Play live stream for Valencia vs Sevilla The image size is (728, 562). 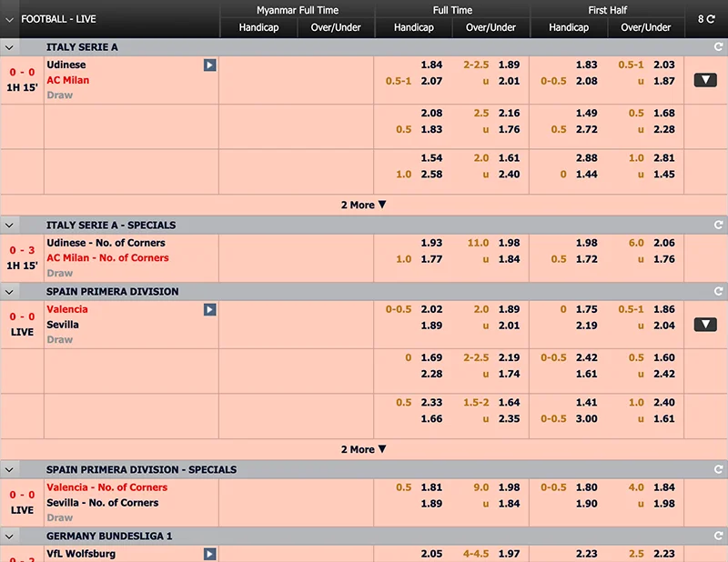210,309
